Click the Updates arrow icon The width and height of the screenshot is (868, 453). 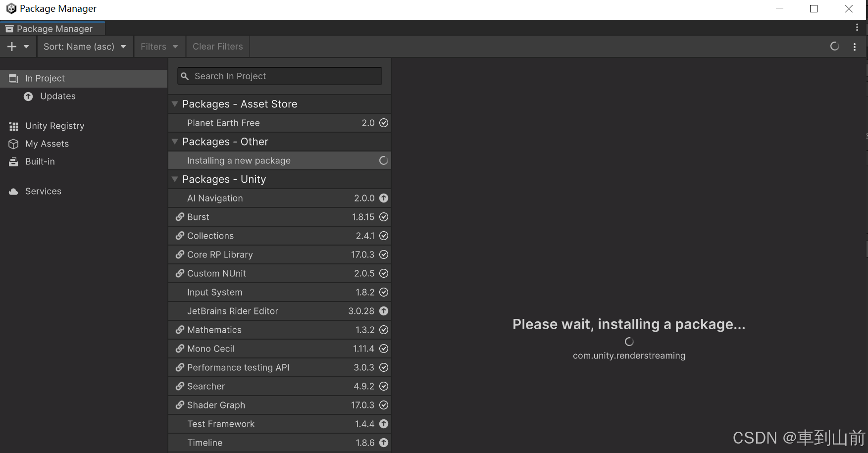pyautogui.click(x=28, y=97)
